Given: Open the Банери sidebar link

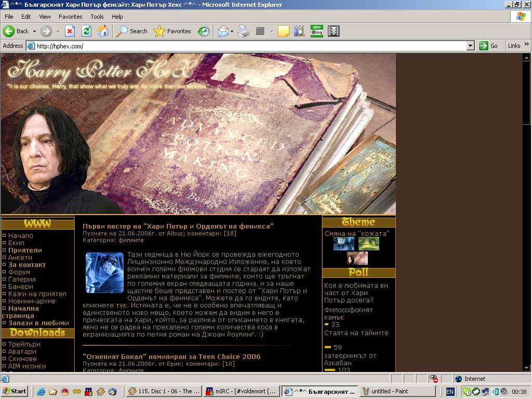Looking at the screenshot, I should click(x=21, y=287).
